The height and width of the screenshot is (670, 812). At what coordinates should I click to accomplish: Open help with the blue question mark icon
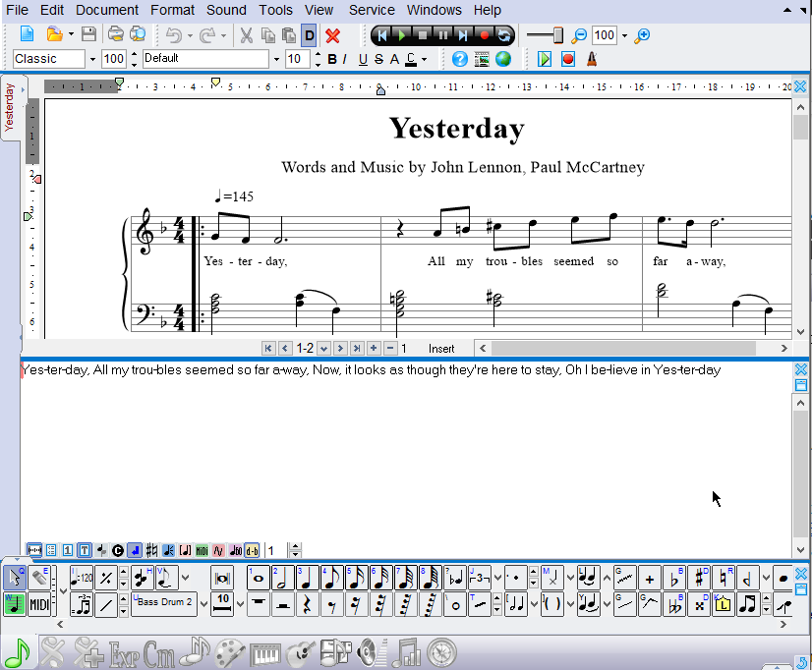[459, 59]
